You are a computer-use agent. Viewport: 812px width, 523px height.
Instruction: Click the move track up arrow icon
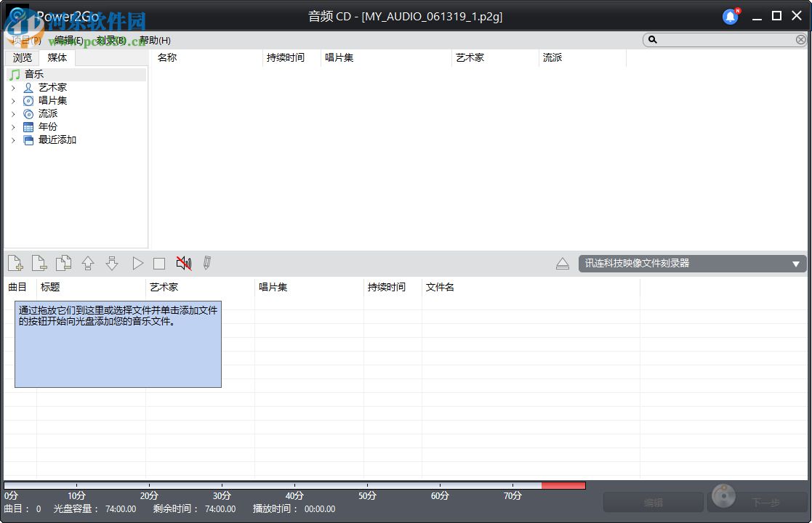point(87,263)
